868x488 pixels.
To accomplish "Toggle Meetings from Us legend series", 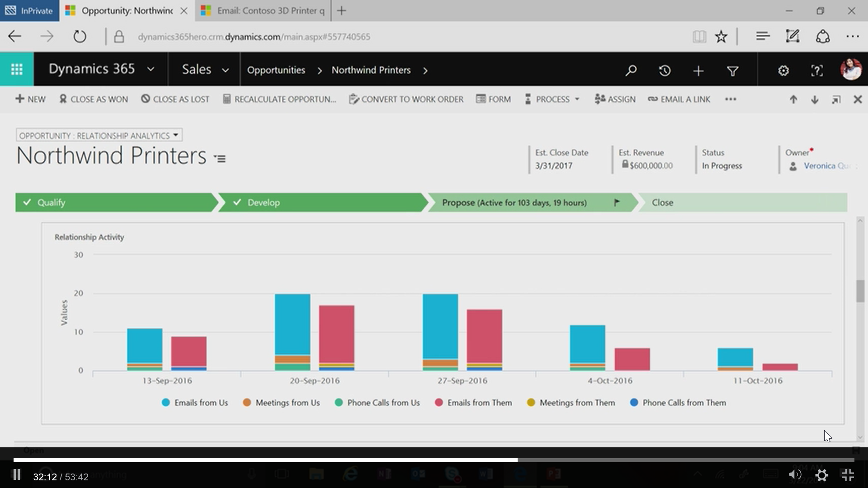I will click(281, 403).
